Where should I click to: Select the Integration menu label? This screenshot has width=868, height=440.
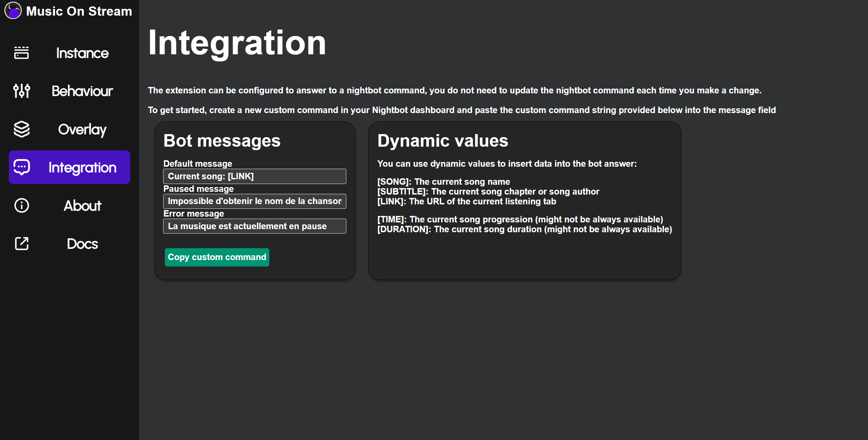(82, 167)
